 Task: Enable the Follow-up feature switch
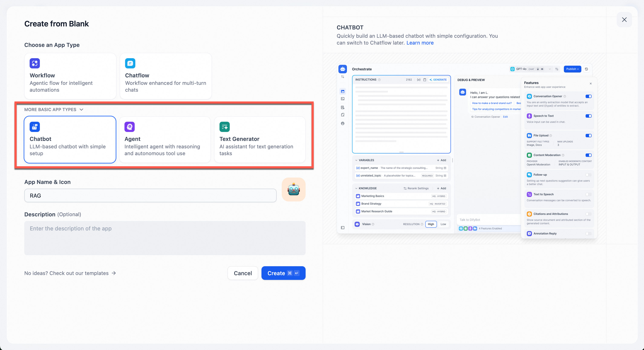point(588,175)
